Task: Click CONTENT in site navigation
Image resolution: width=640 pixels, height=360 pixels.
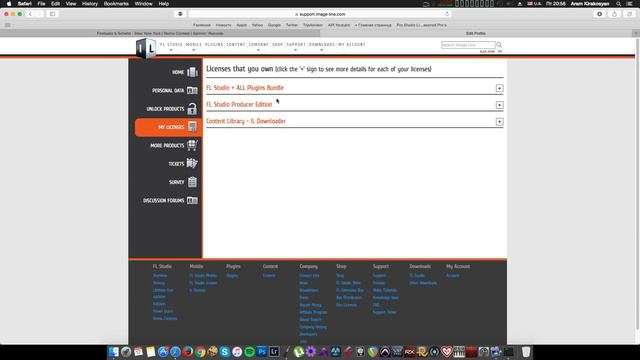Action: (x=236, y=44)
